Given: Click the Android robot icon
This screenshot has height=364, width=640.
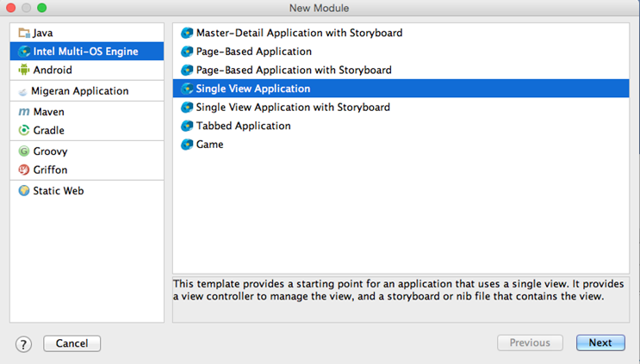Looking at the screenshot, I should click(24, 70).
